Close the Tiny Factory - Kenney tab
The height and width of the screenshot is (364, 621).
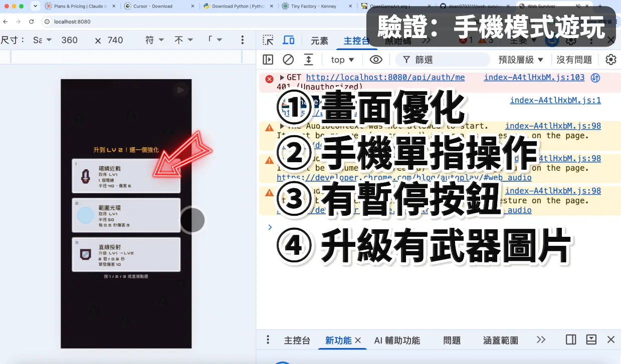[350, 6]
